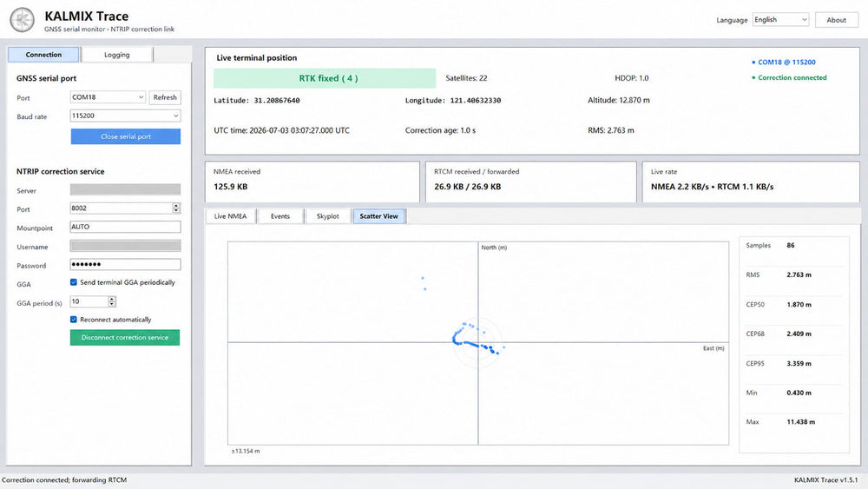
Task: Click the Min 0.430 m value
Action: point(799,393)
